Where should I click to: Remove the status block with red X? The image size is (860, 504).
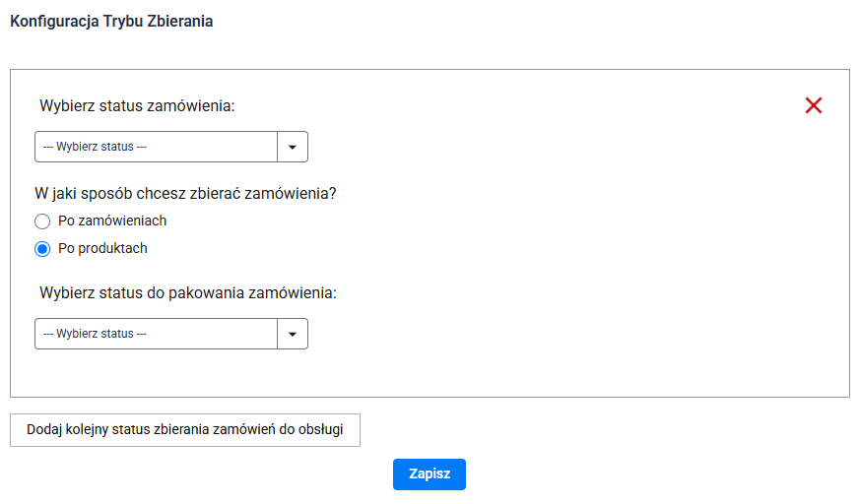[x=814, y=105]
